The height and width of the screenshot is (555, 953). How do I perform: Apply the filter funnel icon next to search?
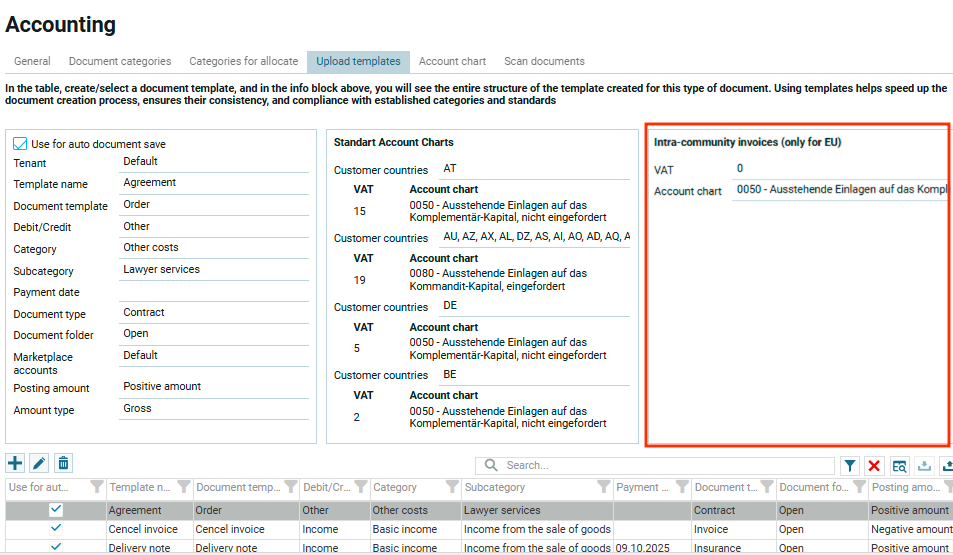point(849,465)
